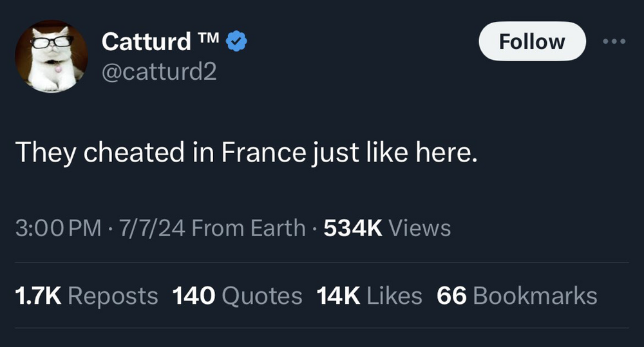This screenshot has width=644, height=347.
Task: Show the 1.7K Reposts list
Action: (86, 295)
